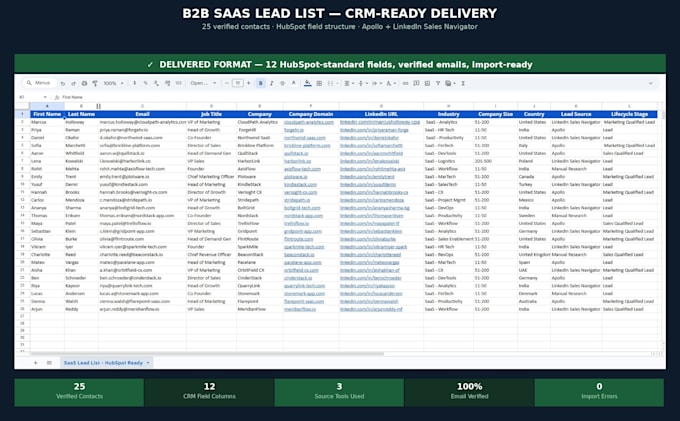Screen dimensions: 680x421
Task: Open filter views dropdown
Action: point(450,83)
